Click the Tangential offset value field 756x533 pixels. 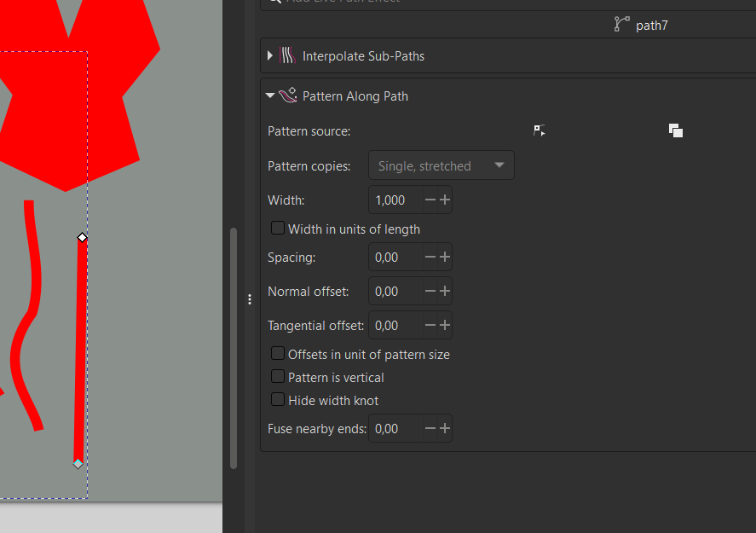pos(396,326)
